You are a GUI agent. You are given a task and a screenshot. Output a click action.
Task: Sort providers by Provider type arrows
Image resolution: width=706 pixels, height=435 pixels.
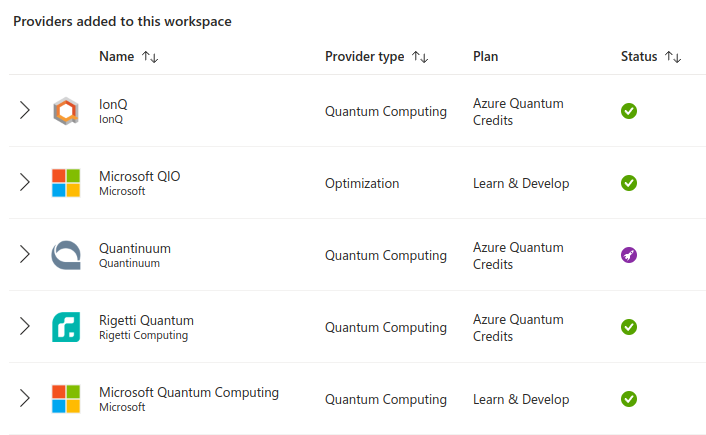click(420, 57)
